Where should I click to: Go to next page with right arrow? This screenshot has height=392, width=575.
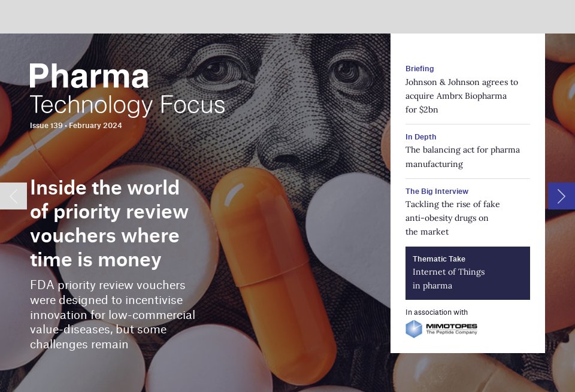pyautogui.click(x=561, y=196)
